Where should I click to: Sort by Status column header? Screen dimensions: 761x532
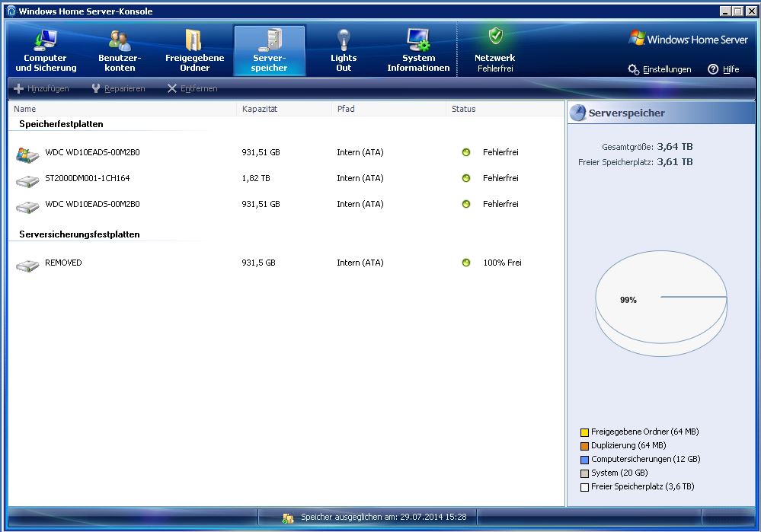click(505, 109)
